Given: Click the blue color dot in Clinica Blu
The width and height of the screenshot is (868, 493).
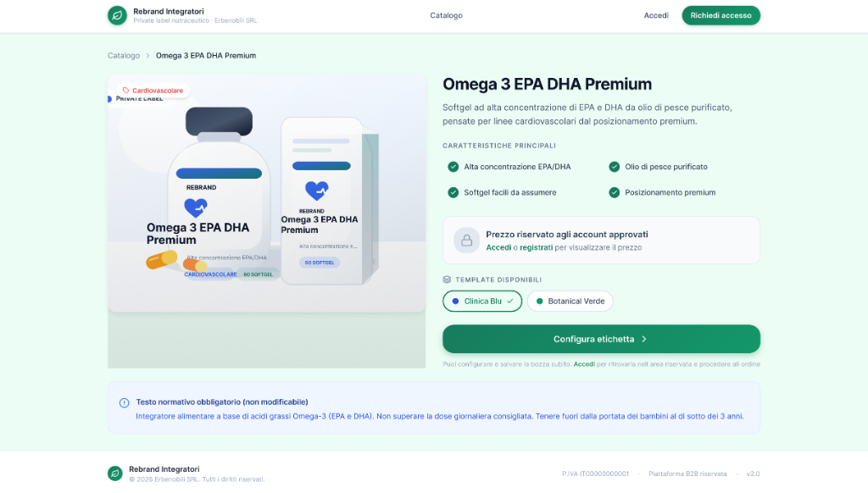Looking at the screenshot, I should click(x=455, y=301).
